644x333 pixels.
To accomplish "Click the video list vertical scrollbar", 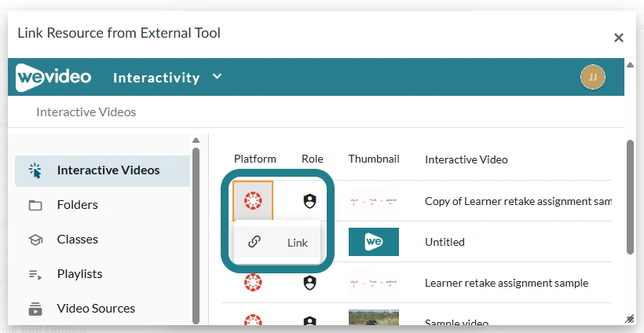I will [x=630, y=197].
